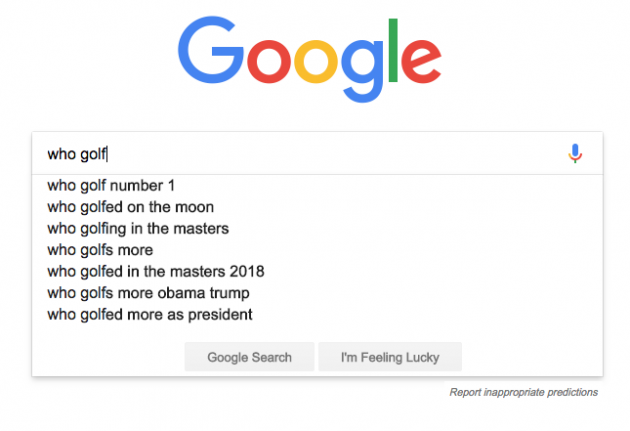Select "who golfed more as president" prediction
Screen dimensions: 630x431
149,315
